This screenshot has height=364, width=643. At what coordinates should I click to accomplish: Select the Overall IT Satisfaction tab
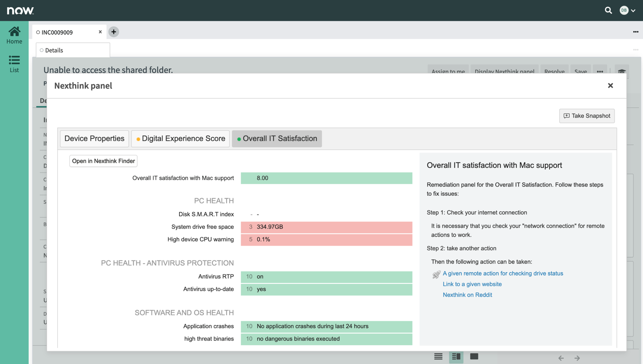click(277, 139)
